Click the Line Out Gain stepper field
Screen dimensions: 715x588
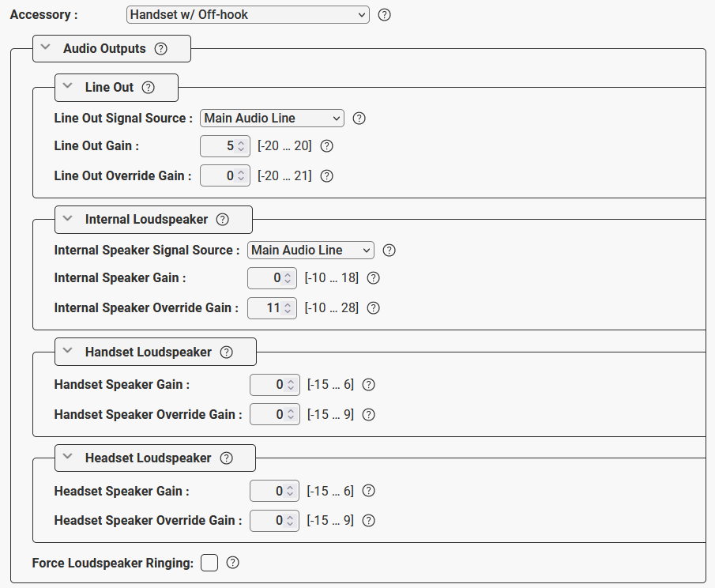(x=220, y=146)
